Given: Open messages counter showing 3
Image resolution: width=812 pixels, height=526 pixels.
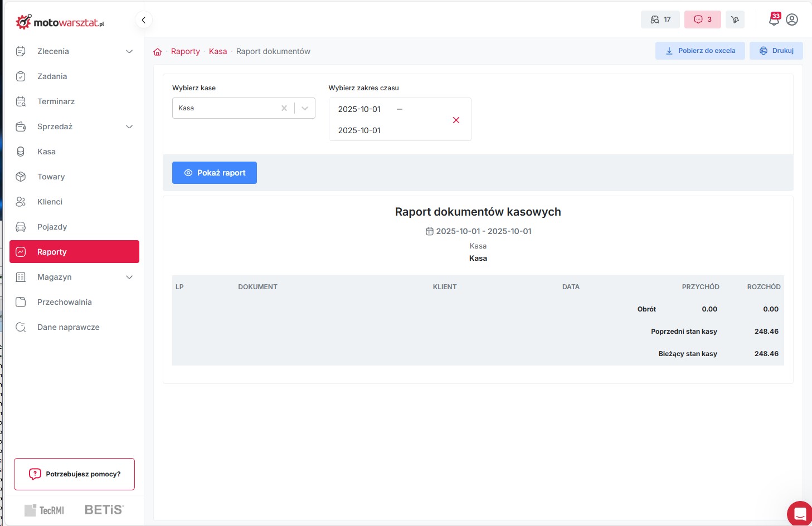Looking at the screenshot, I should tap(702, 20).
